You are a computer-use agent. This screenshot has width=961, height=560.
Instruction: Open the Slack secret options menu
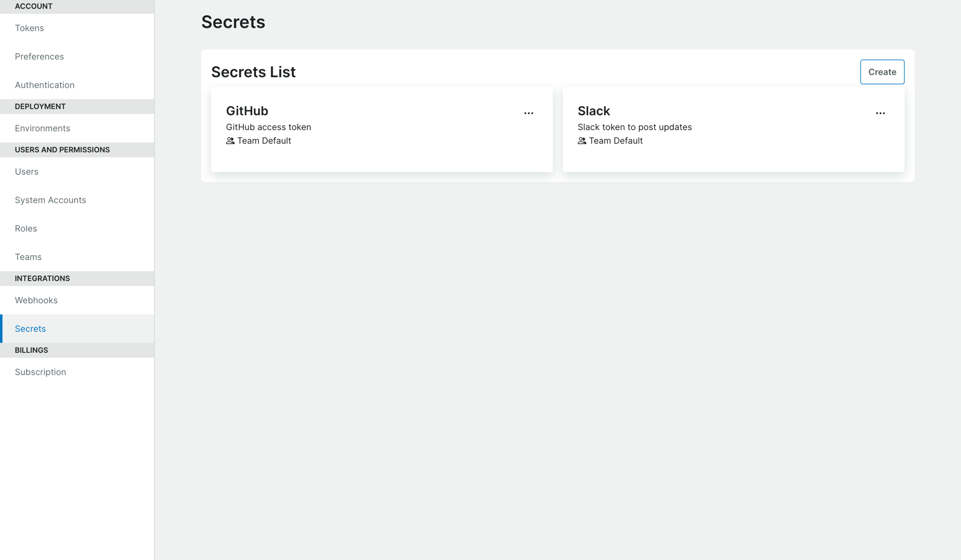[x=881, y=112]
